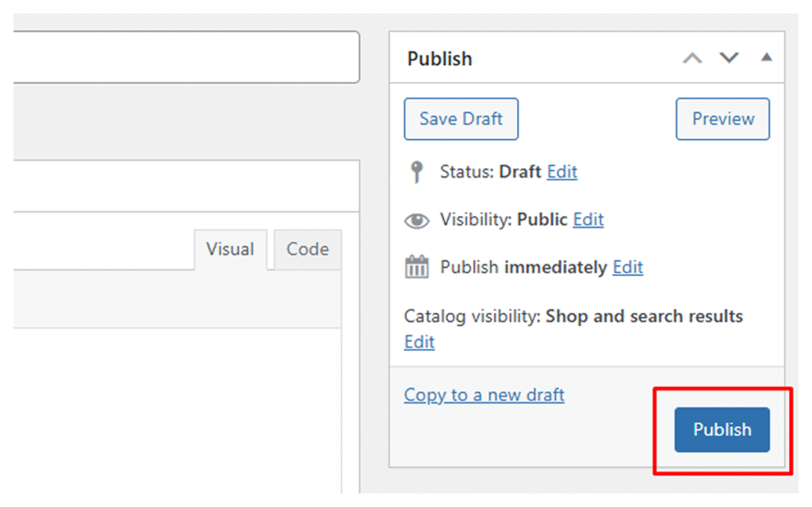Screen dimensions: 812x507
Task: Click the Shop and search results text
Action: point(644,317)
